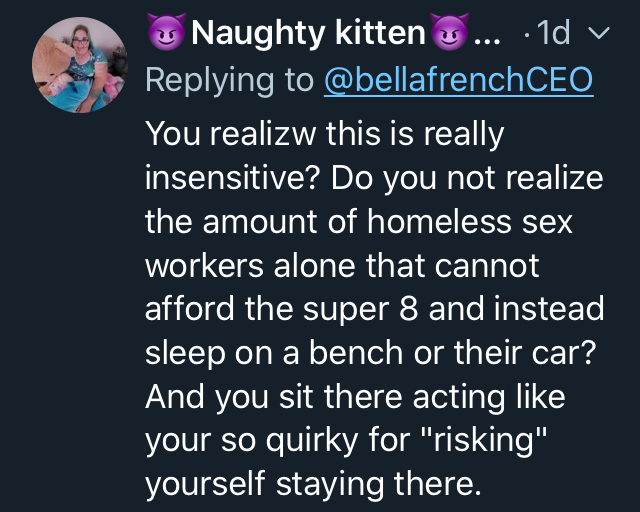The image size is (640, 512).
Task: Click the Naughty kitten display name
Action: pyautogui.click(x=308, y=34)
